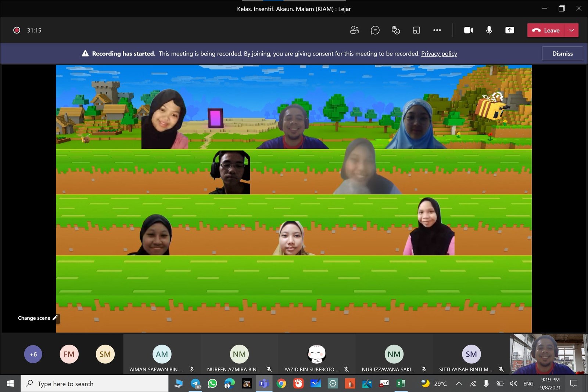This screenshot has width=588, height=392.
Task: Select the cream-colored SM participant avatar
Action: pyautogui.click(x=105, y=354)
